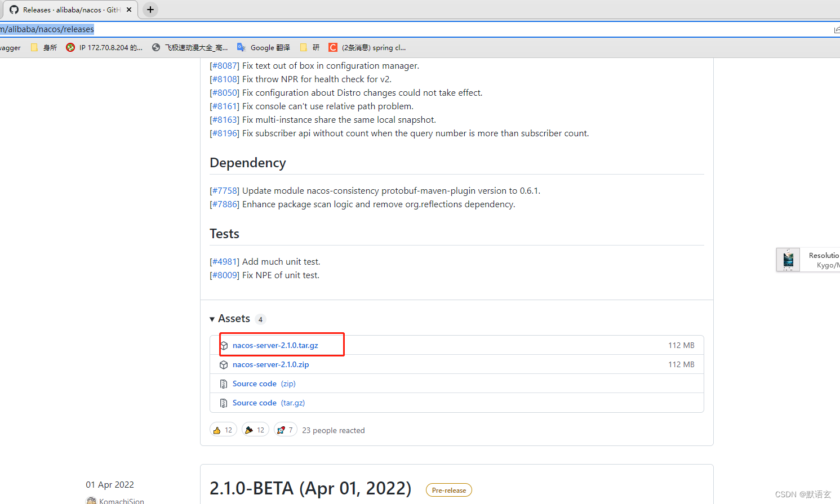This screenshot has width=840, height=504.
Task: Click the Resolution media popup thumbnail
Action: (x=788, y=260)
